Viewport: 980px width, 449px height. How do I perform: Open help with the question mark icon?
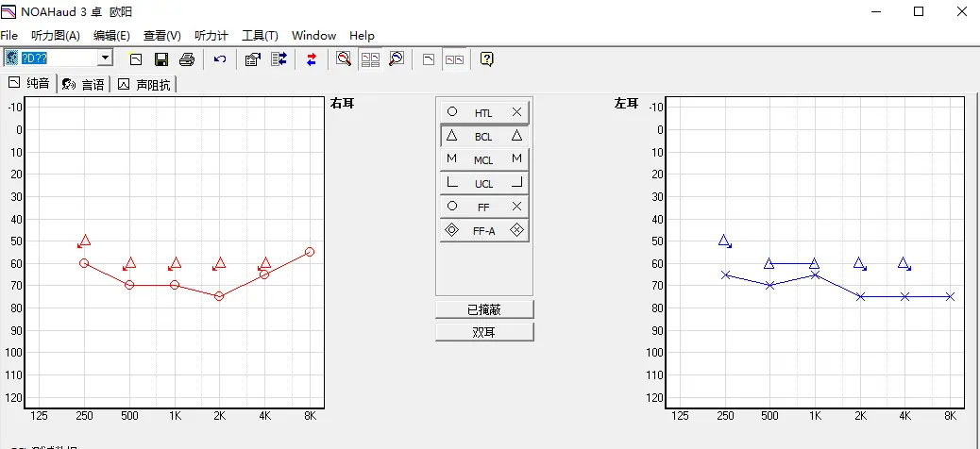[x=487, y=59]
